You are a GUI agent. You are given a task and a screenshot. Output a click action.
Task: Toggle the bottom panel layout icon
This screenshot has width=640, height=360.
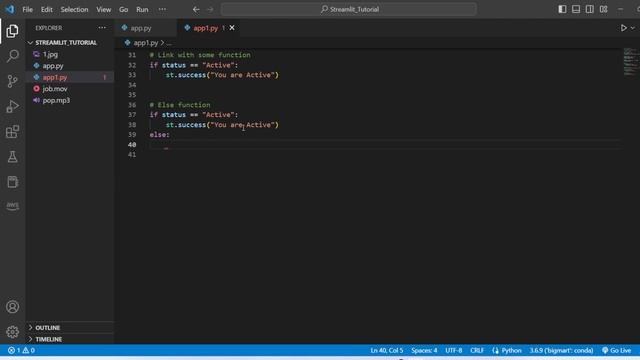(x=576, y=9)
